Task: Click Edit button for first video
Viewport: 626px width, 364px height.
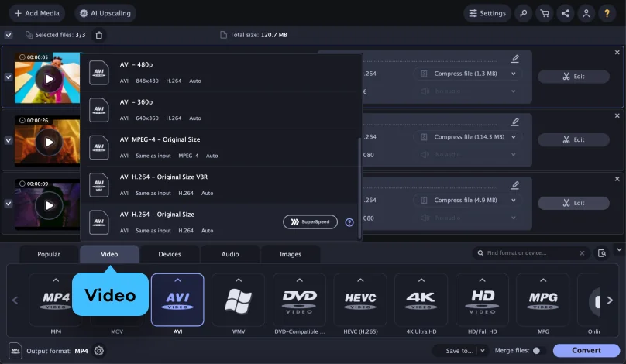Action: click(x=573, y=76)
